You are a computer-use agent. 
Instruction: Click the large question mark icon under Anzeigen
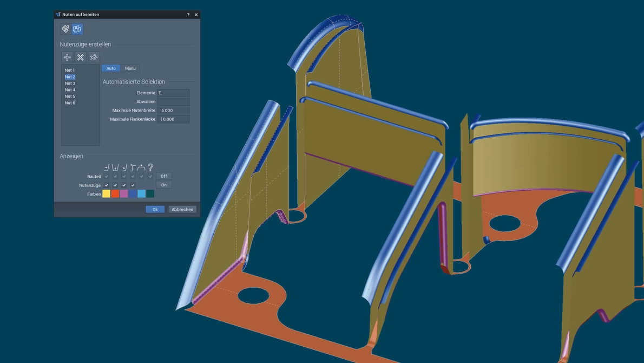point(150,167)
